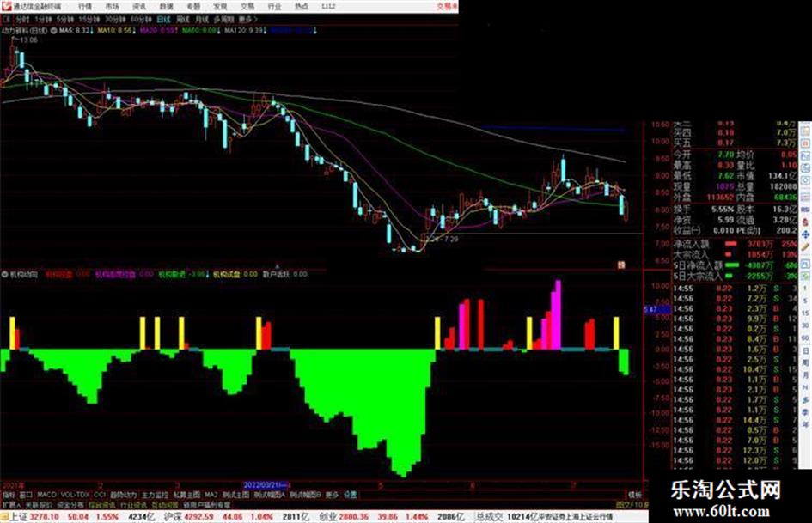
Task: Select 日 period in right sidebar
Action: pos(805,350)
